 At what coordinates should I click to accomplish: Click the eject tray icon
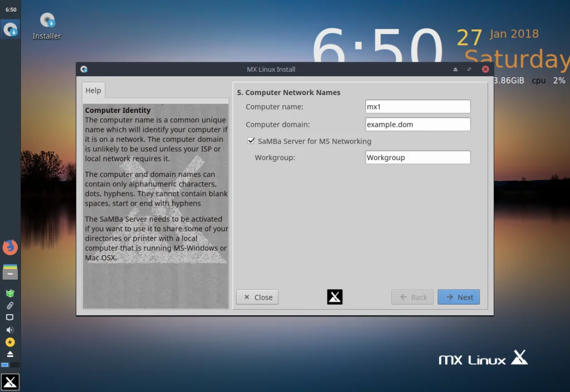pos(10,354)
